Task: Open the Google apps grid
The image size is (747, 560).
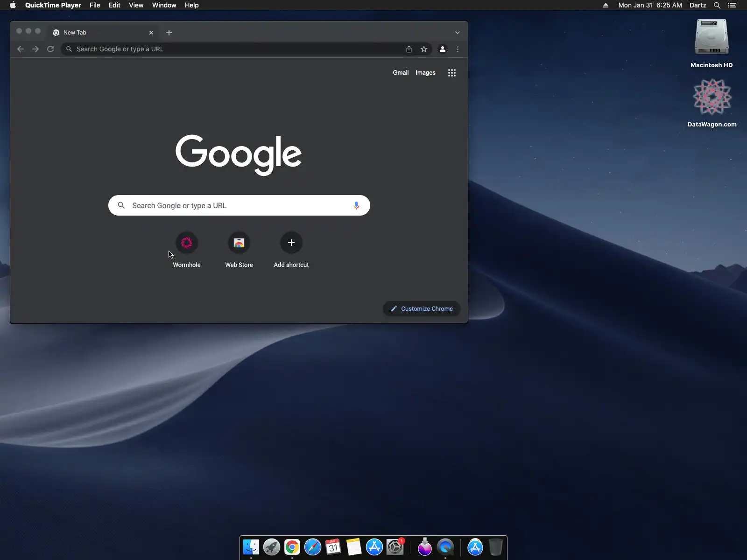Action: [452, 73]
